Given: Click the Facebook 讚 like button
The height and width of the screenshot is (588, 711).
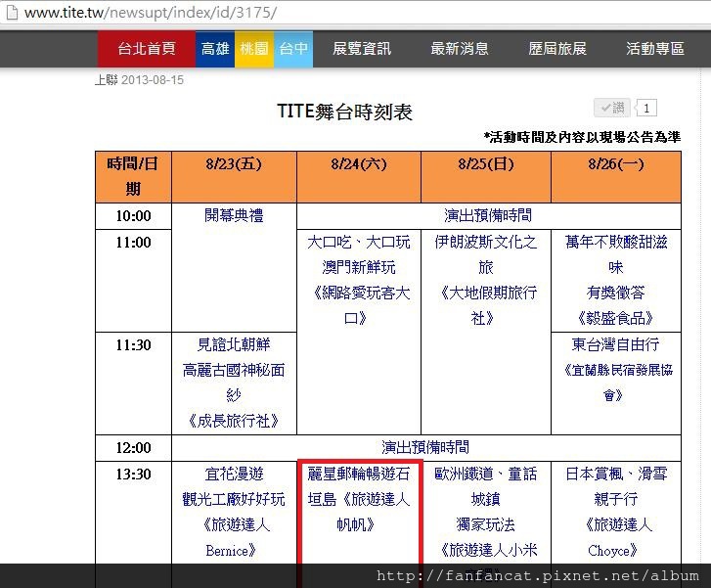Looking at the screenshot, I should point(611,108).
